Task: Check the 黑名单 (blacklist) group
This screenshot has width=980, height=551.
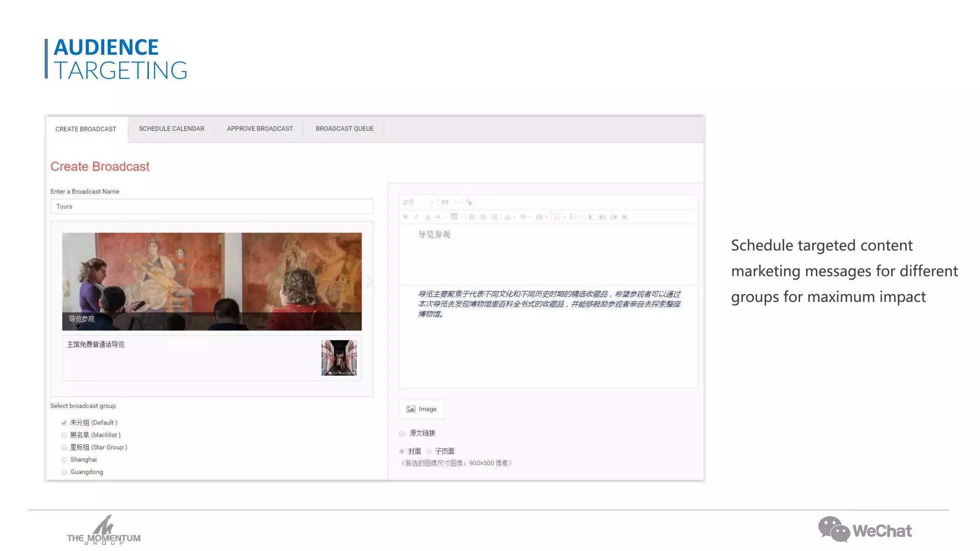Action: (64, 435)
